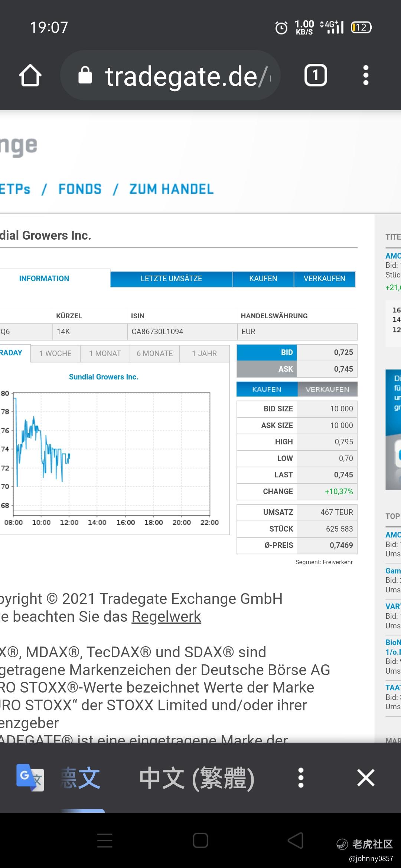Tap the Android back triangle icon
Viewport: 401px width, 868px height.
[x=296, y=840]
